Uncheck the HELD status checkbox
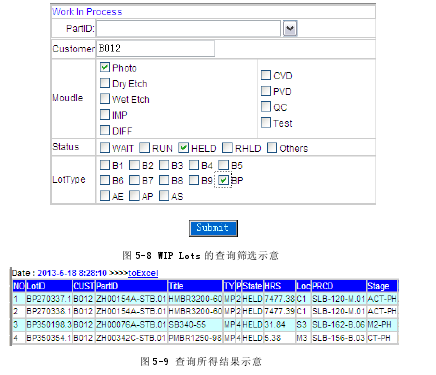 (183, 148)
